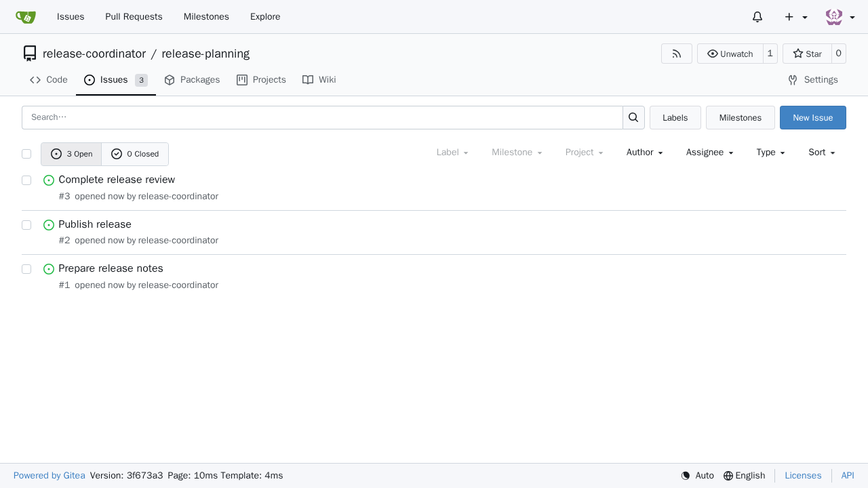Switch to the Wiki tab
Image resolution: width=868 pixels, height=488 pixels.
[x=319, y=80]
